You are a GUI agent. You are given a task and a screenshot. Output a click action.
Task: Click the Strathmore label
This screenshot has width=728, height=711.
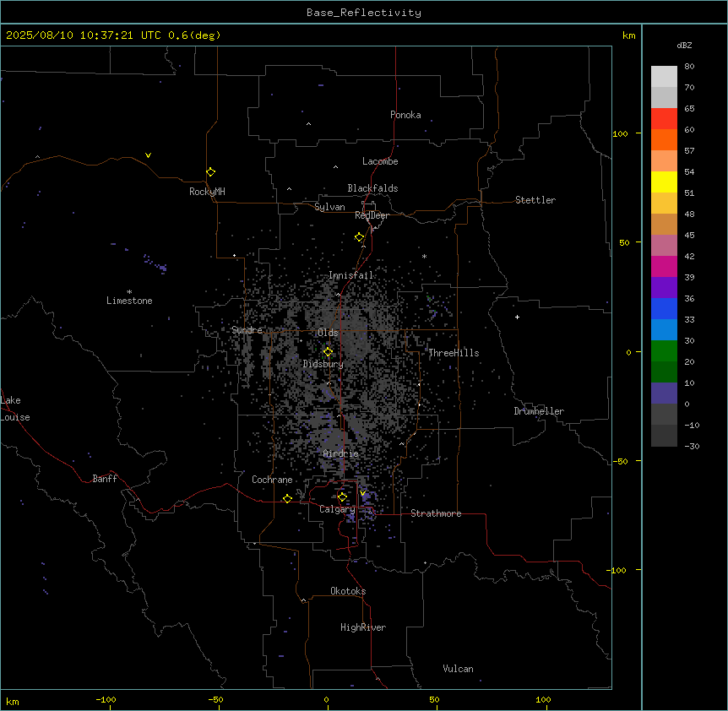[x=436, y=513]
